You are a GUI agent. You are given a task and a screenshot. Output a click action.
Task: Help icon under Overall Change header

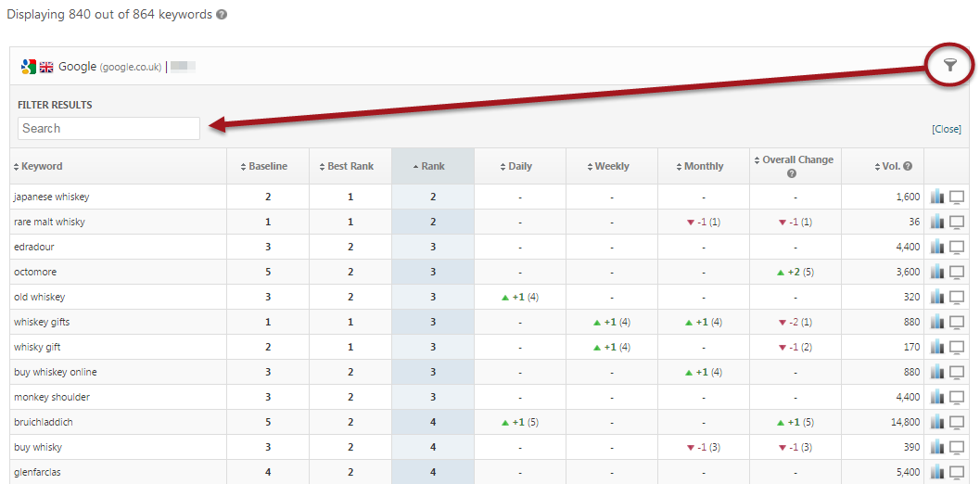coord(792,173)
